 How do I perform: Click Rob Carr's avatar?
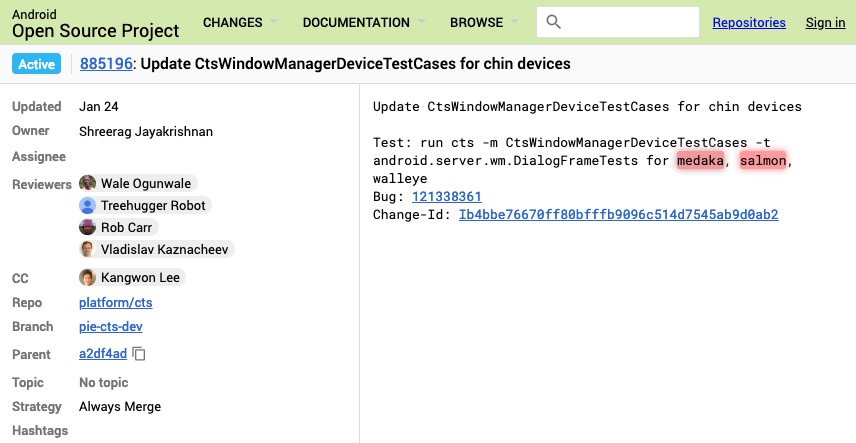(88, 228)
